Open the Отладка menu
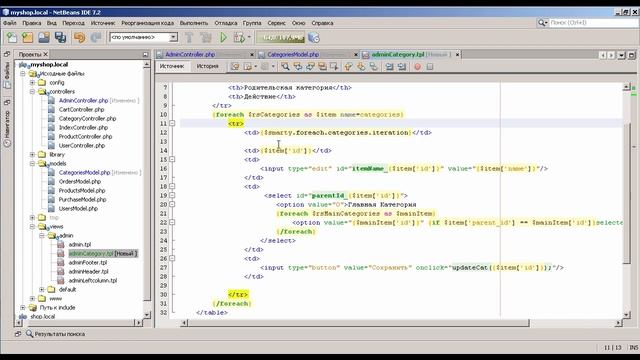640x360 pixels. click(226, 23)
